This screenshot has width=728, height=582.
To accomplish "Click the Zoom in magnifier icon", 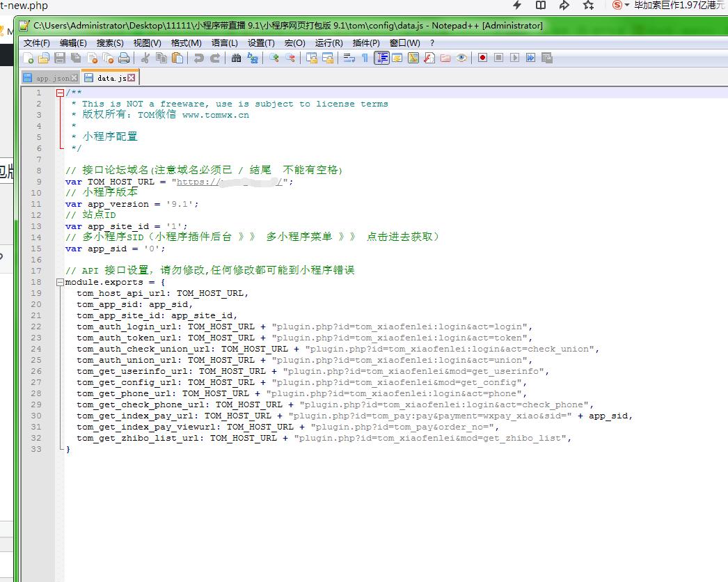I will pyautogui.click(x=274, y=58).
